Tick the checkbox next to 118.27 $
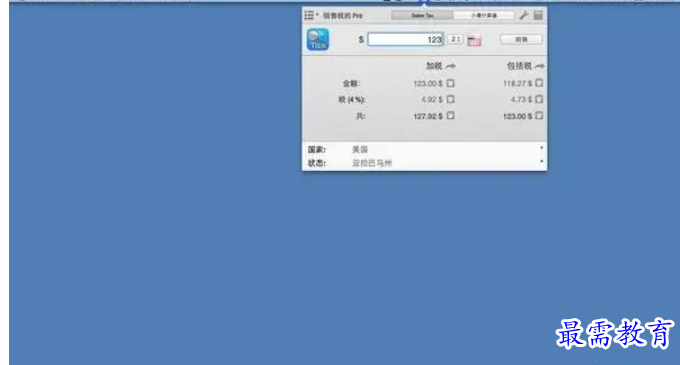Viewport: 680px width, 365px height. pos(539,83)
